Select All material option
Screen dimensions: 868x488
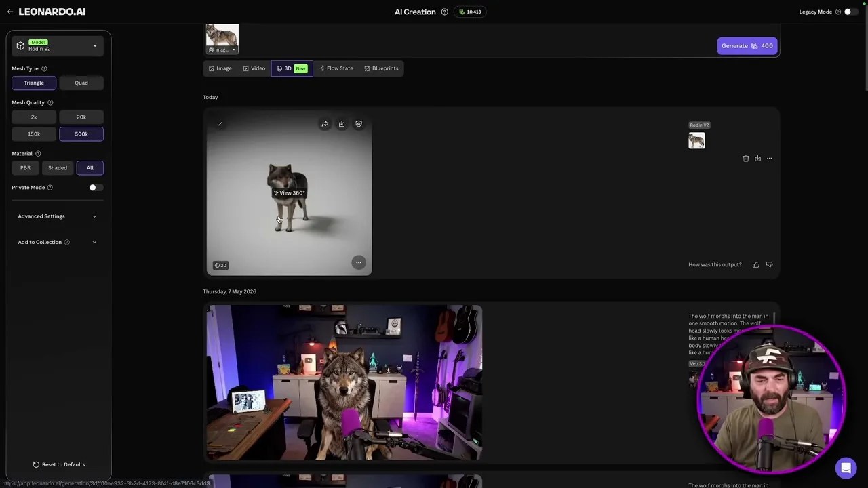[90, 167]
